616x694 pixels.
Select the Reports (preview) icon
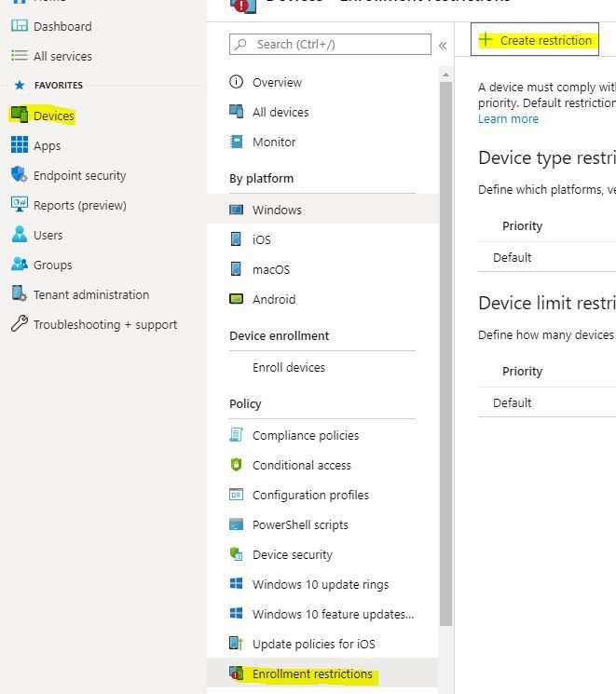click(19, 205)
